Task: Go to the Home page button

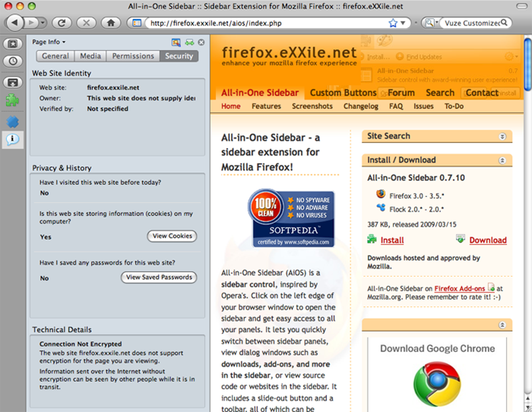Action: point(111,23)
